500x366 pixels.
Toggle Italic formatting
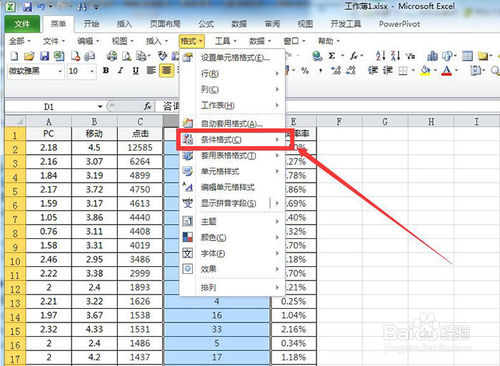click(120, 71)
